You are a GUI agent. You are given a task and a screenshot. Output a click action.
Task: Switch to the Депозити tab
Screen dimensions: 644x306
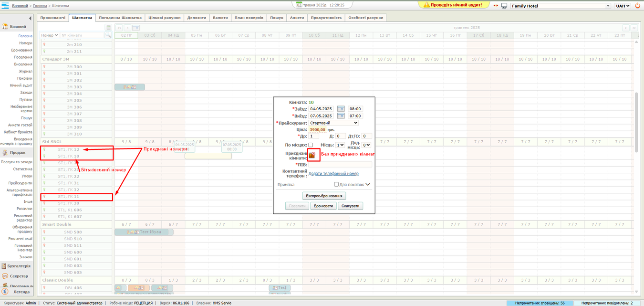[197, 18]
